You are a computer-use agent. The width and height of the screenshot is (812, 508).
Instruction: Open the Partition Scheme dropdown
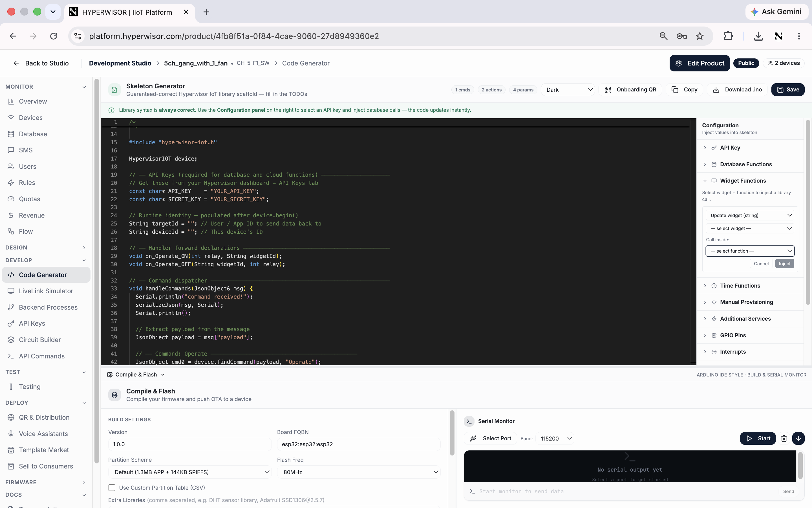190,472
